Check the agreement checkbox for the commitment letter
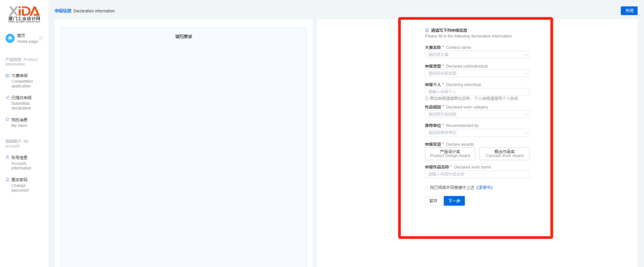Viewport: 644px width, 267px height. 426,188
